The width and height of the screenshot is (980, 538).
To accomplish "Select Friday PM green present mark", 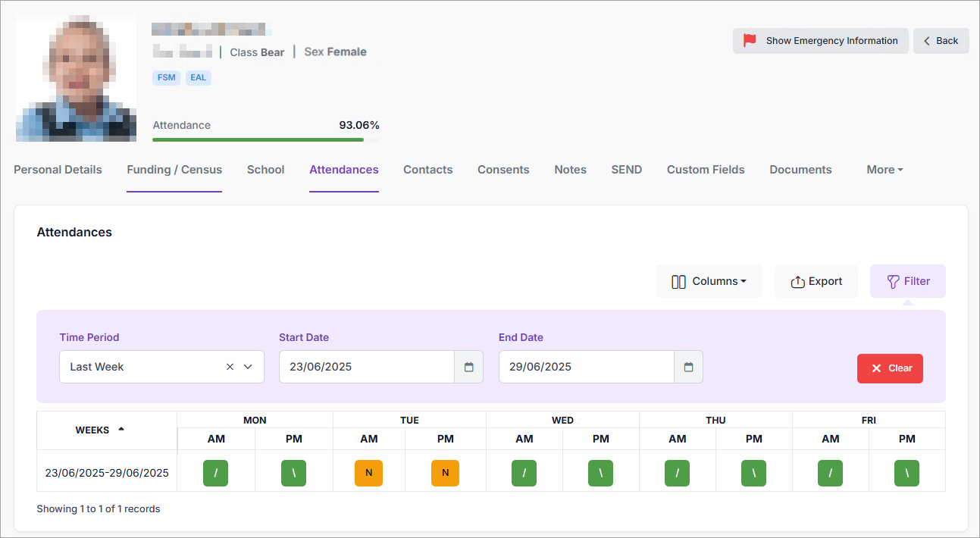I will pyautogui.click(x=906, y=473).
